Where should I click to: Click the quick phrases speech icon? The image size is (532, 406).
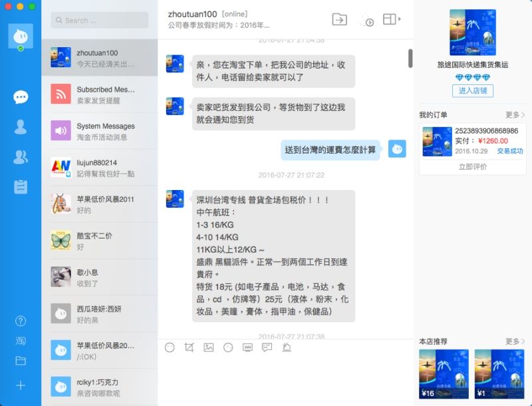pyautogui.click(x=267, y=348)
